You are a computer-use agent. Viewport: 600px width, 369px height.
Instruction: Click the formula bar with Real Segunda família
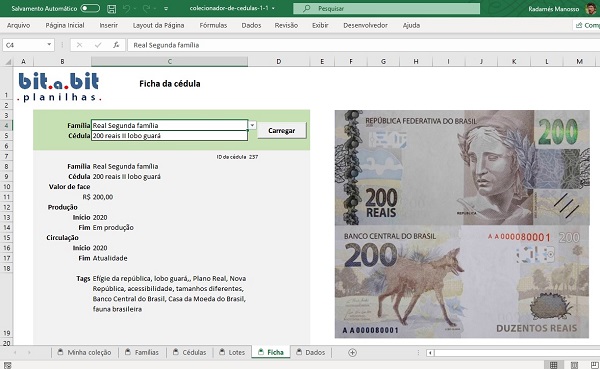click(364, 45)
